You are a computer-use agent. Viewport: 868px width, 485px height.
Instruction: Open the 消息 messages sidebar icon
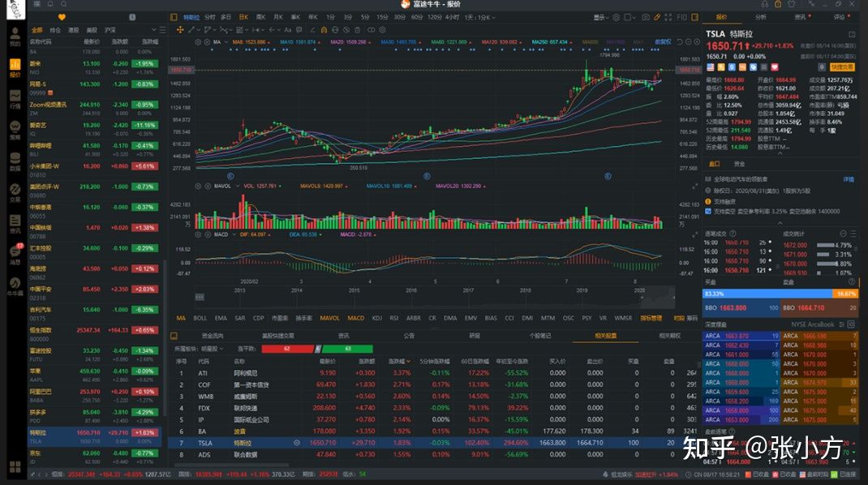(x=15, y=254)
